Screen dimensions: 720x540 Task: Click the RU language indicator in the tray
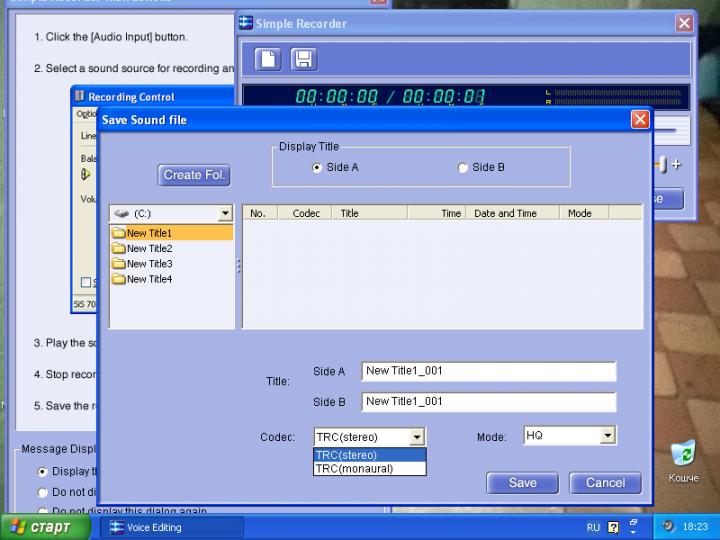[x=593, y=527]
